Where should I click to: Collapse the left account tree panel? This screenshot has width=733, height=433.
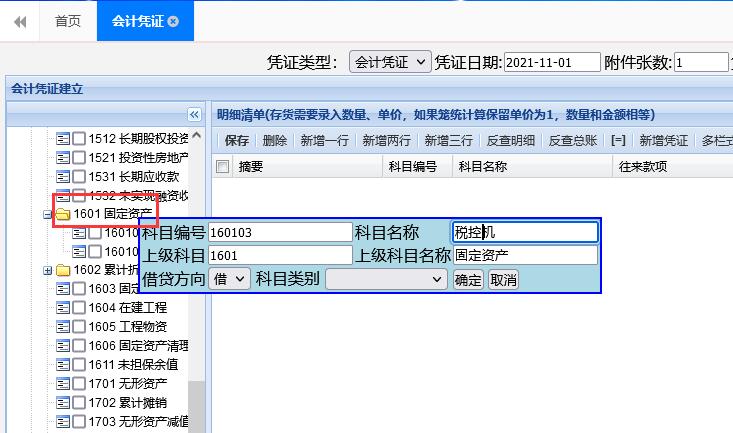[x=194, y=115]
